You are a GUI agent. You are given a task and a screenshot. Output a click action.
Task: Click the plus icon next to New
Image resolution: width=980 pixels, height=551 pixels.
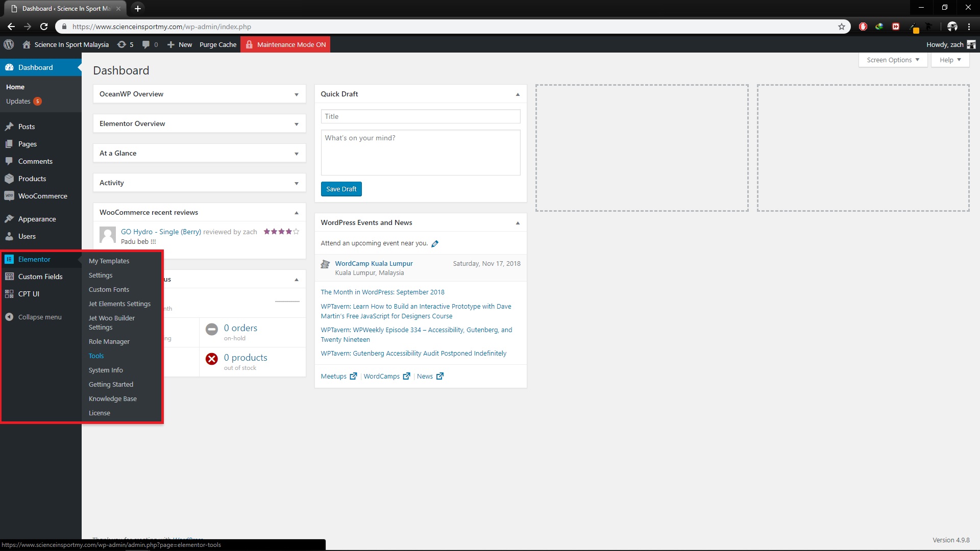click(171, 44)
